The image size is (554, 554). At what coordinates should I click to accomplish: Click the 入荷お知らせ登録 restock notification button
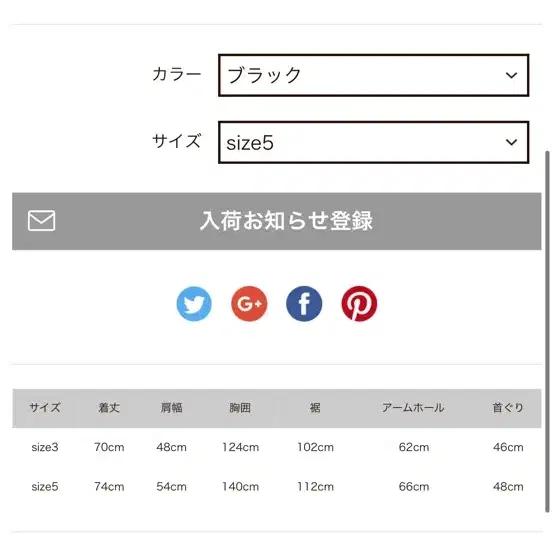(x=277, y=221)
